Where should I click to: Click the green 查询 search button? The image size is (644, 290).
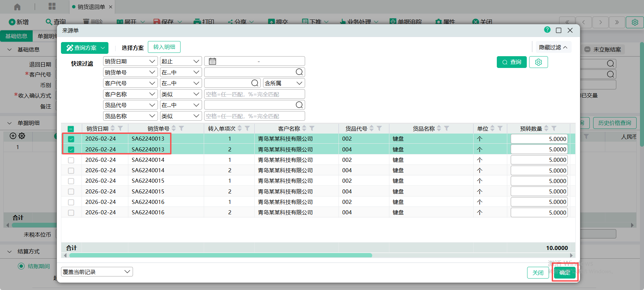pos(511,62)
